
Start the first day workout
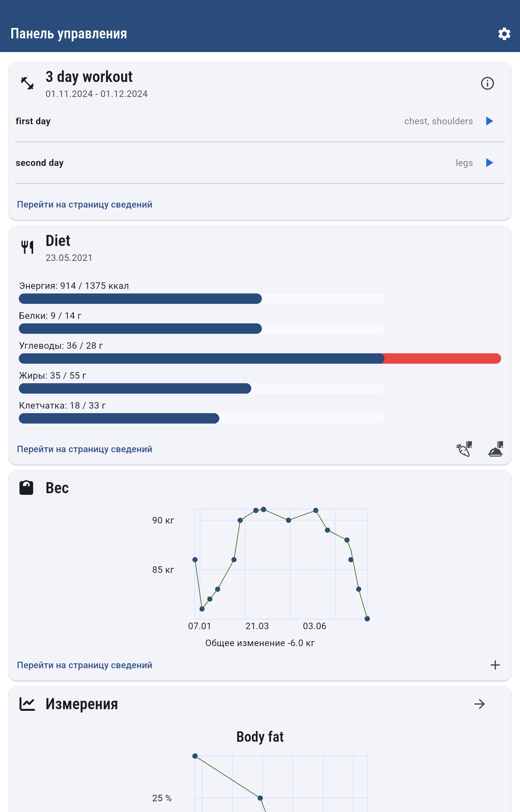click(x=489, y=121)
